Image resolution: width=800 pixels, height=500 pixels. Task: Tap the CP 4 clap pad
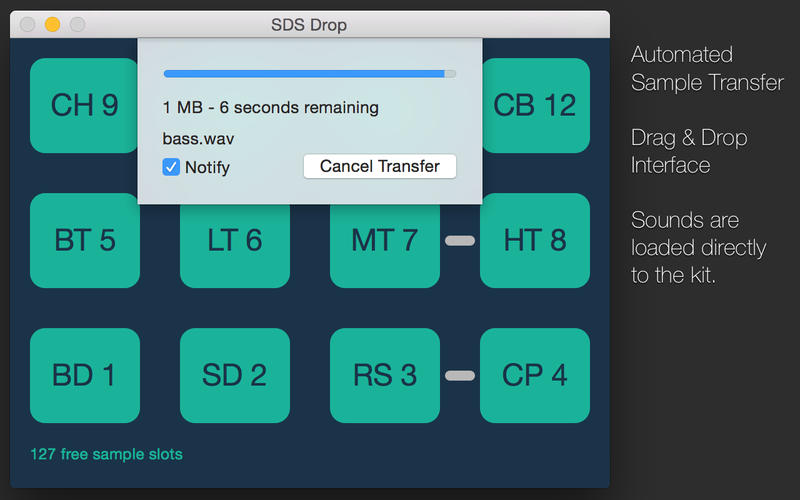pos(535,375)
